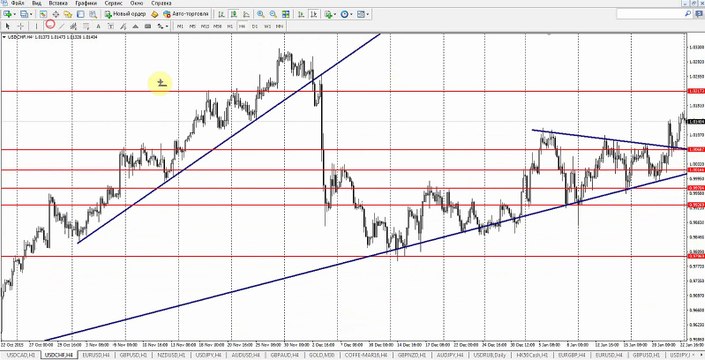This screenshot has height=360, width=705.
Task: Open the Справка menu
Action: (x=161, y=3)
